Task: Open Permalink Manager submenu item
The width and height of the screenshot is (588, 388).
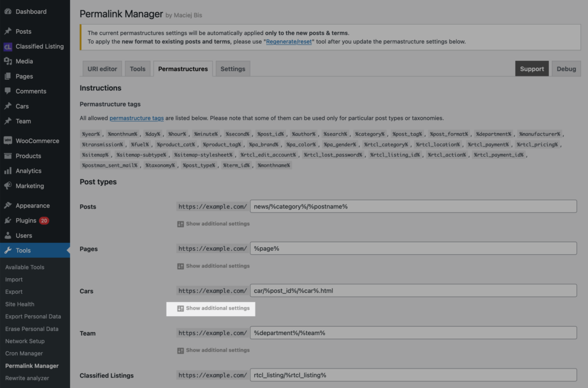Action: point(32,366)
